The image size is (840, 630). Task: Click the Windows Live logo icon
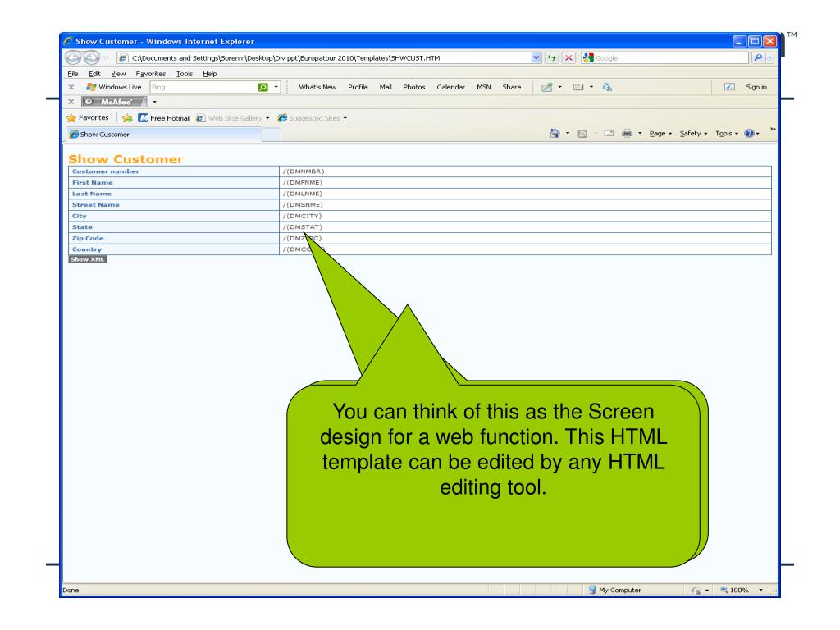pos(91,87)
